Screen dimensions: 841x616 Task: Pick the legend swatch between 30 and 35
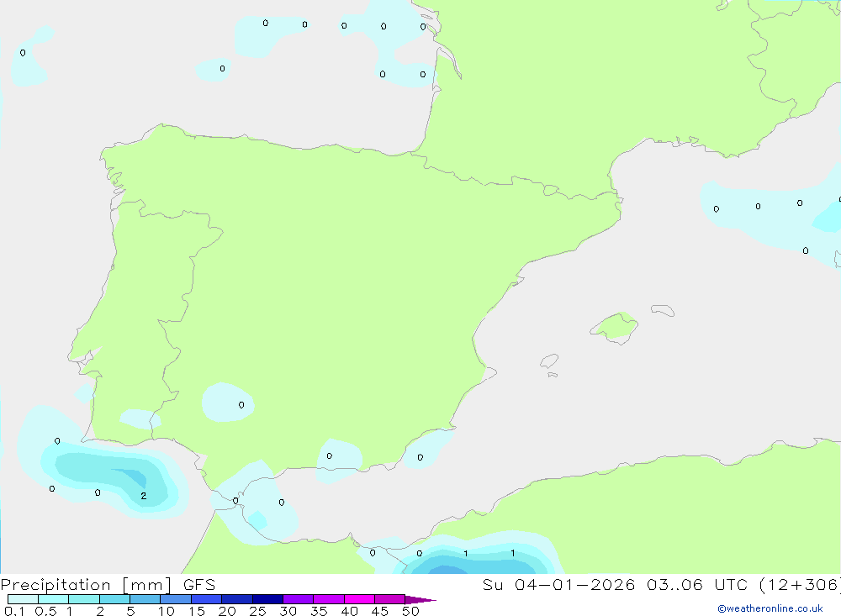coord(299,599)
